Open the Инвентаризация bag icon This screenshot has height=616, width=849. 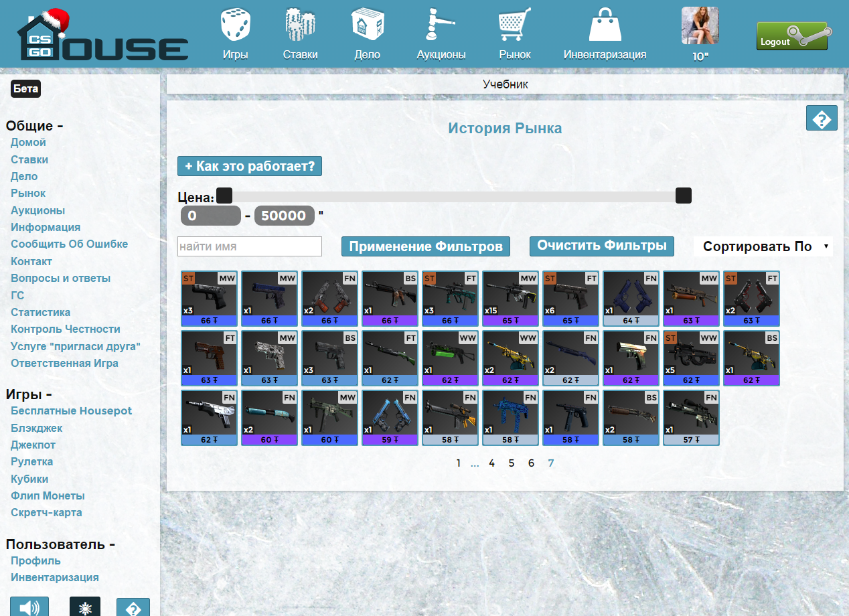click(x=605, y=25)
